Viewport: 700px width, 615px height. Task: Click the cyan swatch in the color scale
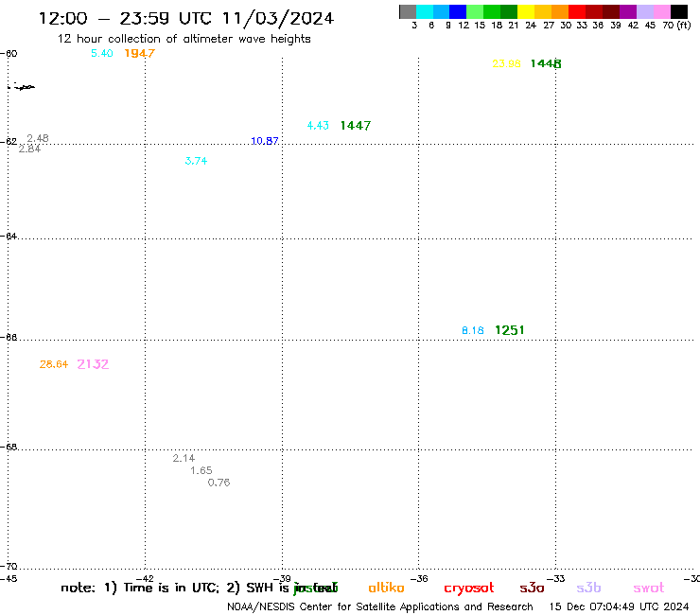point(425,11)
